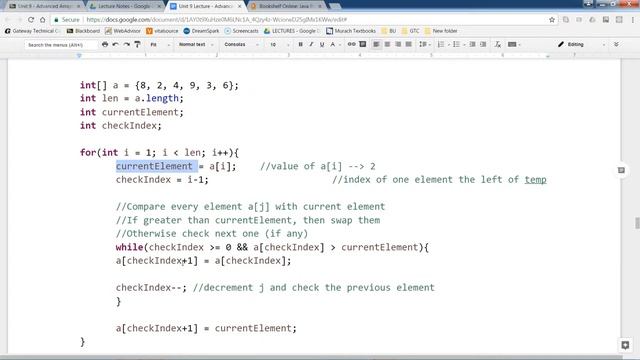Click the underlined word temp

click(535, 180)
